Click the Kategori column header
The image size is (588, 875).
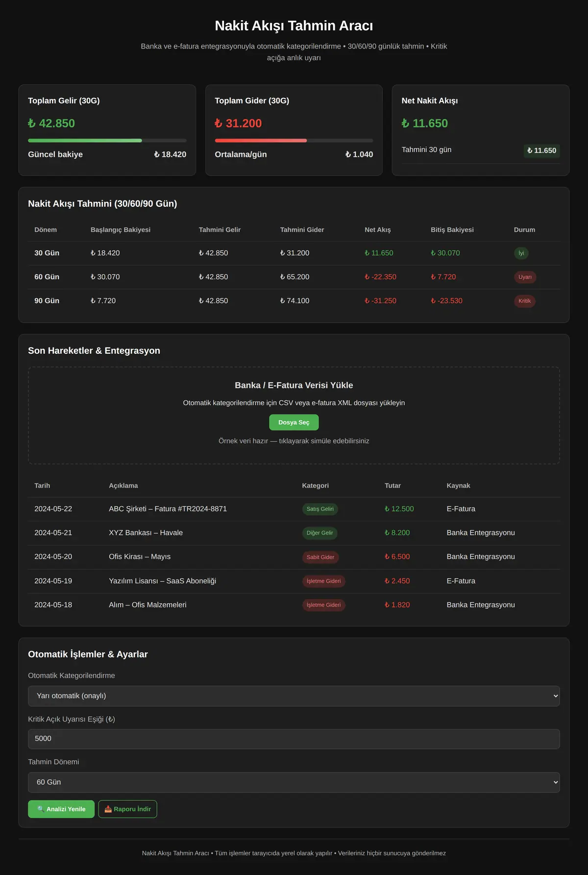pyautogui.click(x=315, y=486)
